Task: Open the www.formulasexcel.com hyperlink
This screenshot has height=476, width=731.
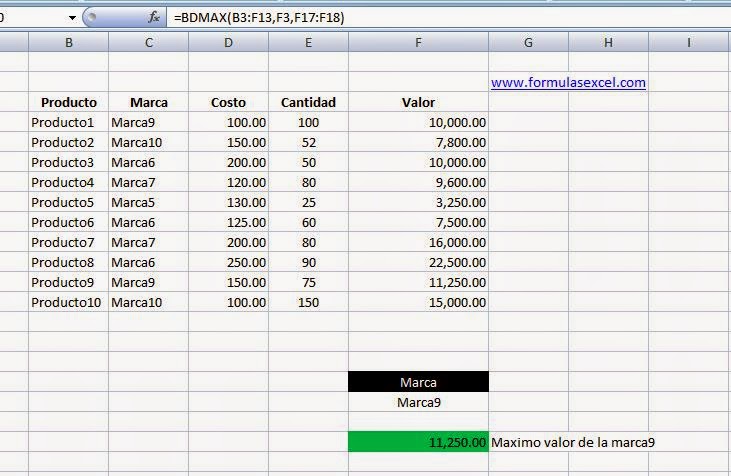Action: coord(568,83)
